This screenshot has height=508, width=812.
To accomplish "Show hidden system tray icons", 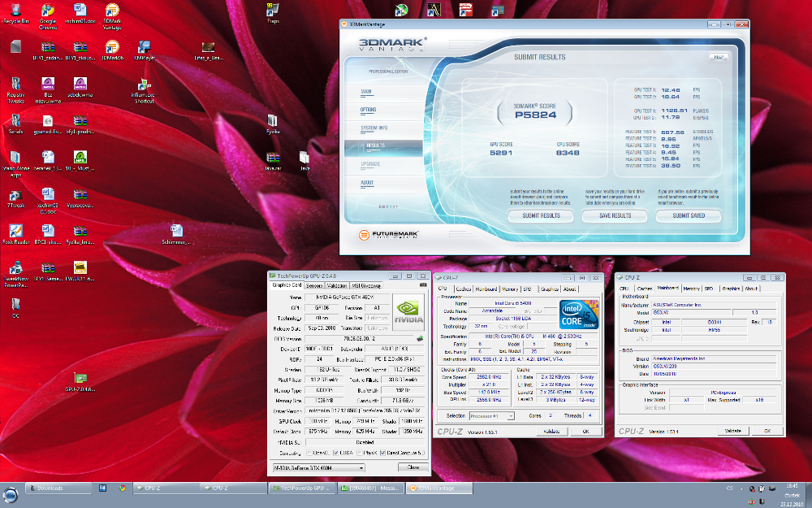I will coord(740,488).
